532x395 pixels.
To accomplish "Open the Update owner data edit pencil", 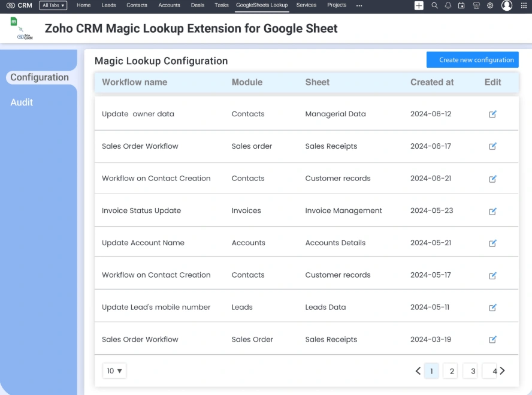I will click(x=492, y=114).
